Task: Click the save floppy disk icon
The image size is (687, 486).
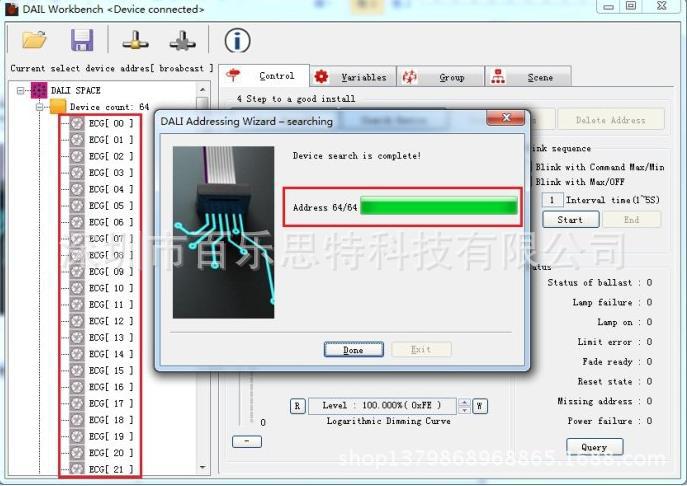Action: 82,40
